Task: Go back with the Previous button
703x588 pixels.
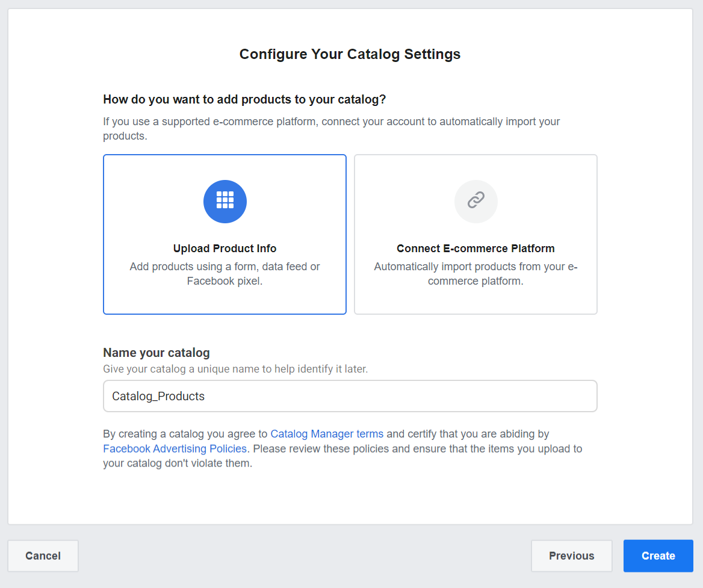Action: pos(571,556)
